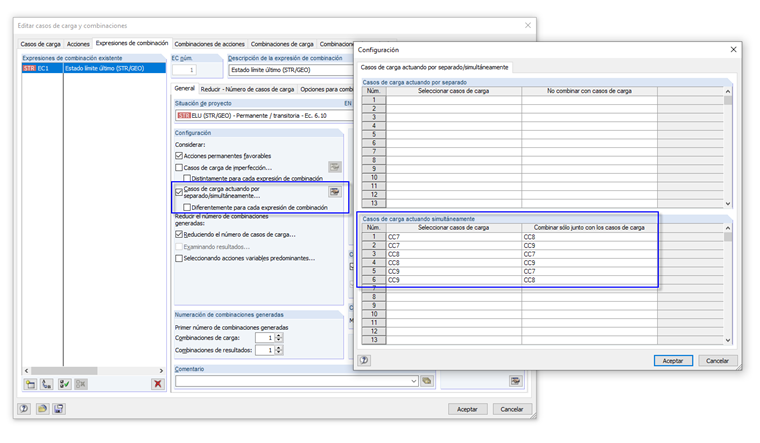The height and width of the screenshot is (443, 760).
Task: Open settings icon for separate/simultaneous load cases
Action: 334,192
